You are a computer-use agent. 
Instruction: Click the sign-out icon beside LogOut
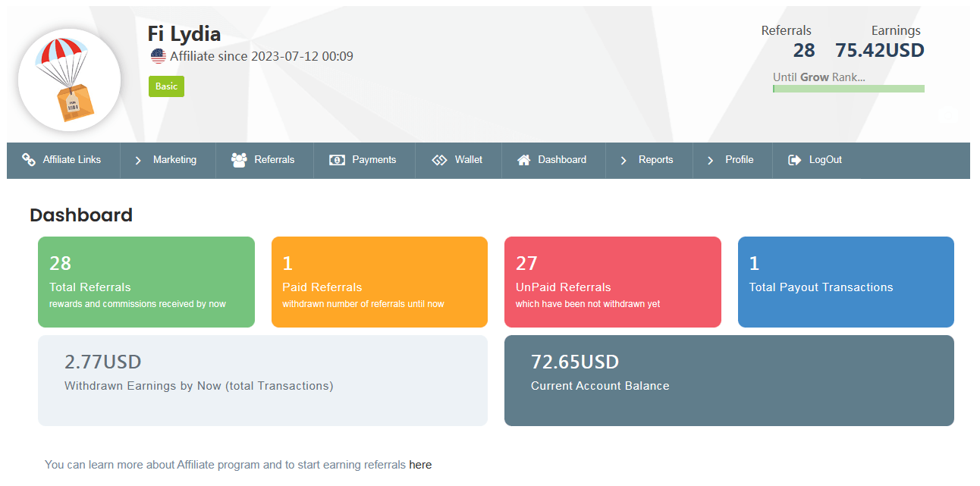coord(794,160)
